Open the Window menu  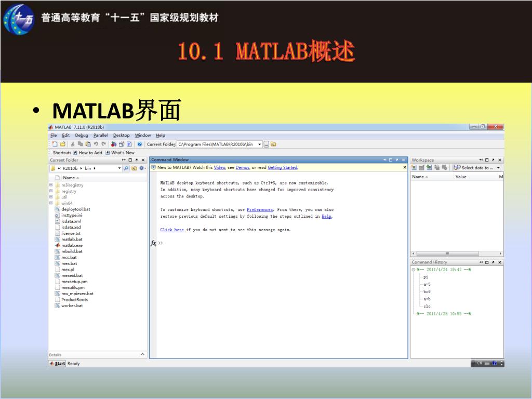click(x=143, y=136)
